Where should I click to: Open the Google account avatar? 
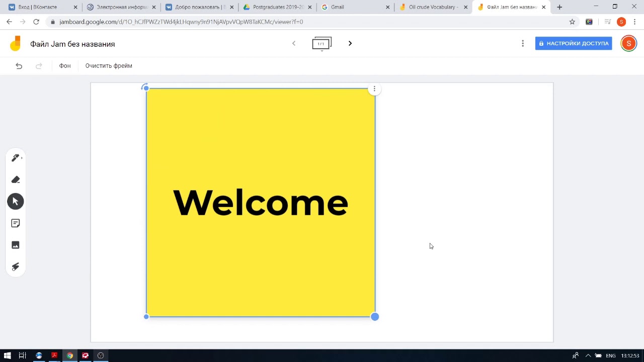point(628,44)
